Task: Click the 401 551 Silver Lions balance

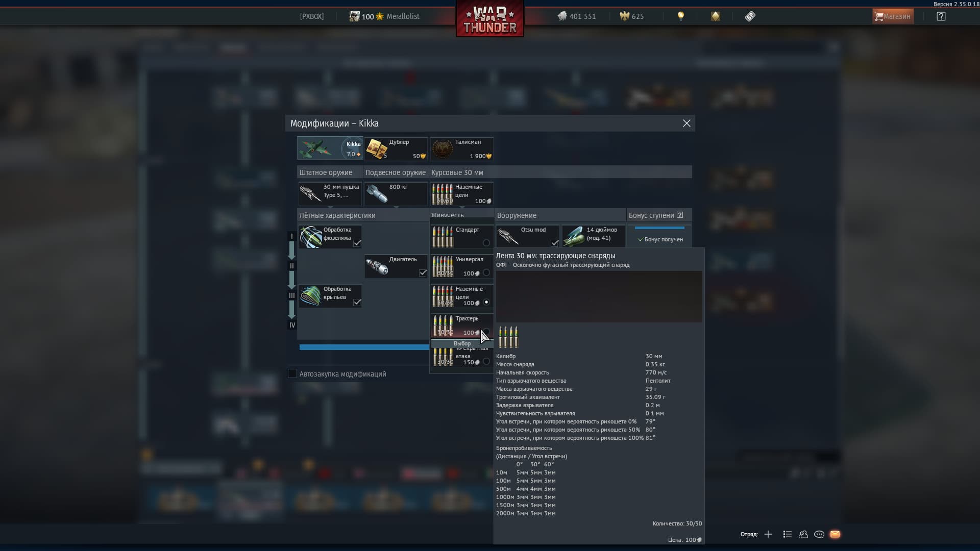Action: pyautogui.click(x=582, y=16)
